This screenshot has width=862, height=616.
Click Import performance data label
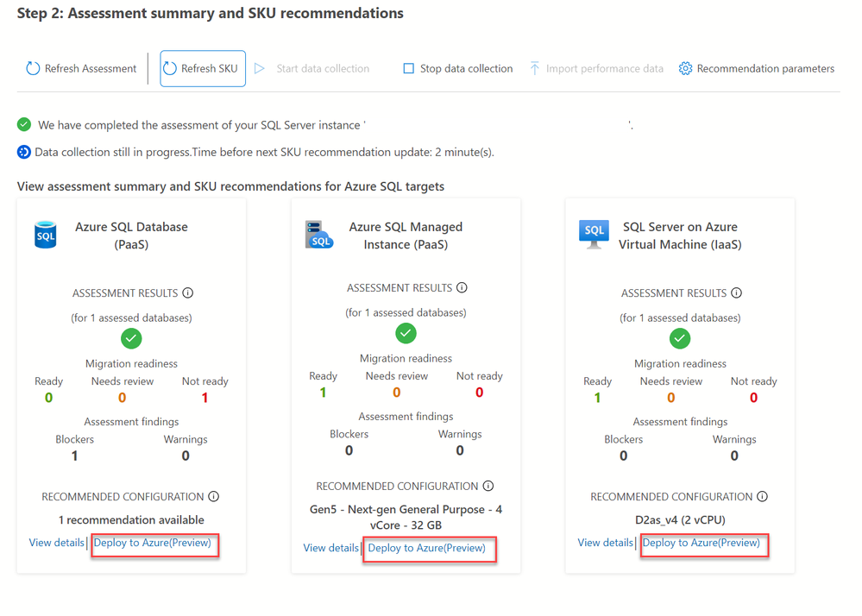[605, 69]
